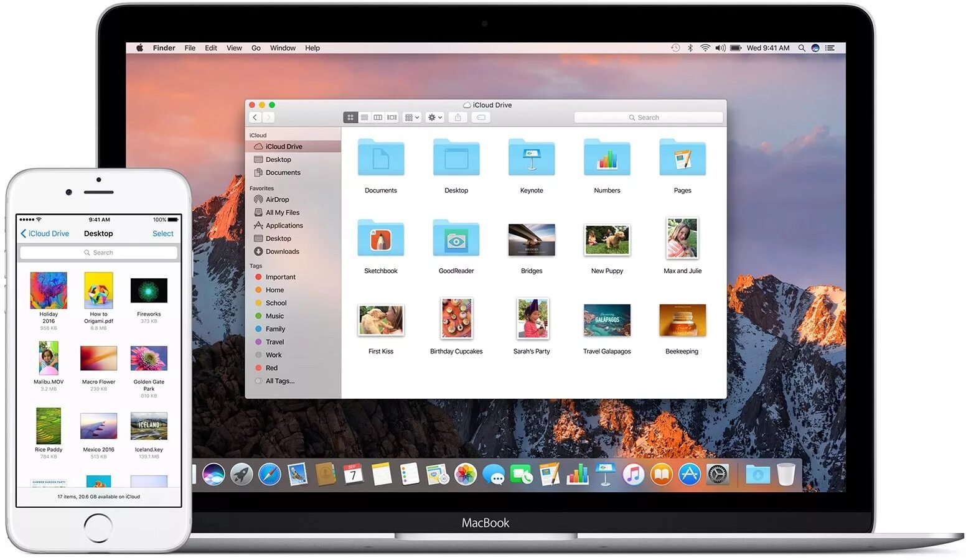Click the Wi-Fi status icon in the menu bar

705,48
